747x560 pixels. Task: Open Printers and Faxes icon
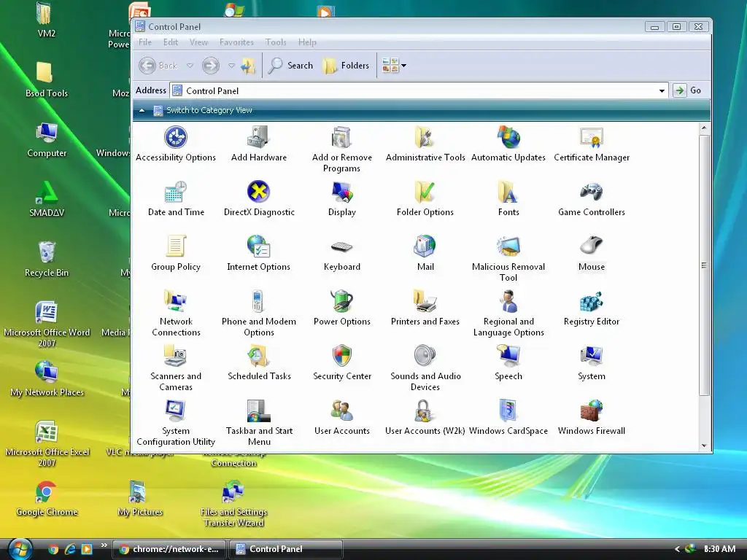tap(425, 301)
